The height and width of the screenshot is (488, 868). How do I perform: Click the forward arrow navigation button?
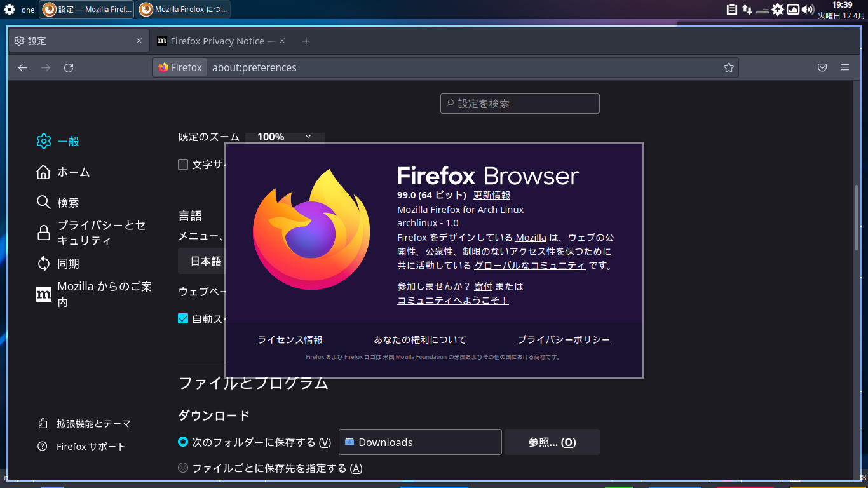tap(46, 67)
